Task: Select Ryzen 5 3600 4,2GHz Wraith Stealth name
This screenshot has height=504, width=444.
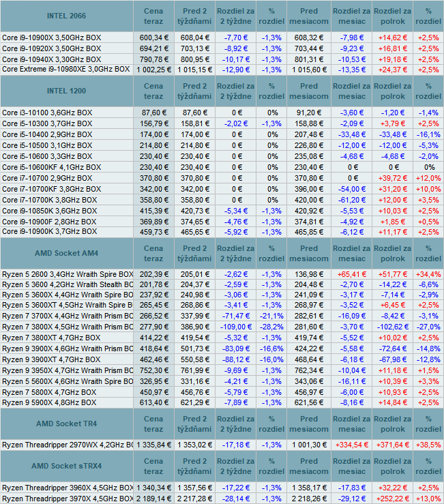Action: coord(68,285)
